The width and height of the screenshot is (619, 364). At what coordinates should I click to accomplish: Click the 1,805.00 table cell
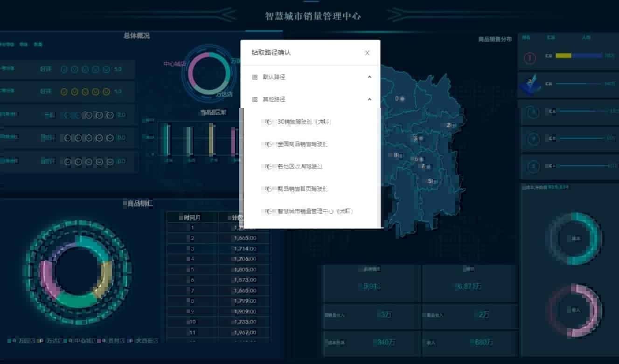click(244, 269)
